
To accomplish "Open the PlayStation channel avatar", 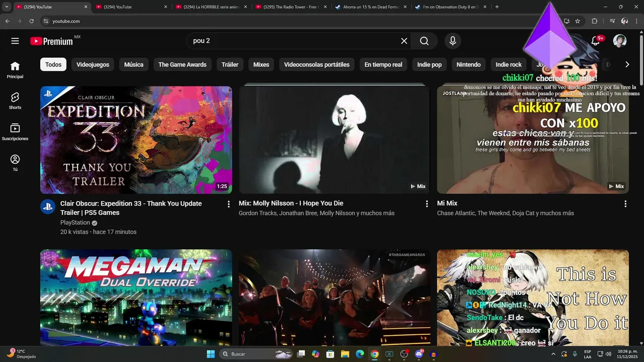I will [x=48, y=206].
